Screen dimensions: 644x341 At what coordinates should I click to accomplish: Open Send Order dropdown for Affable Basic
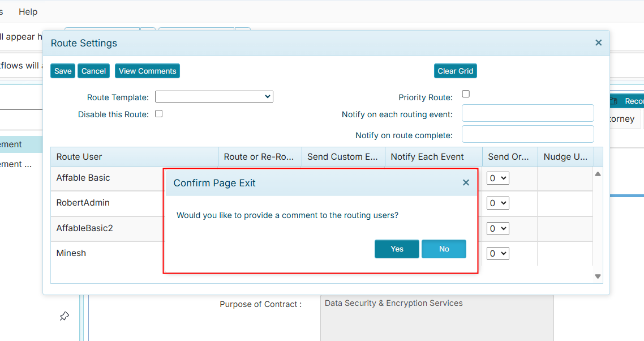pos(498,178)
